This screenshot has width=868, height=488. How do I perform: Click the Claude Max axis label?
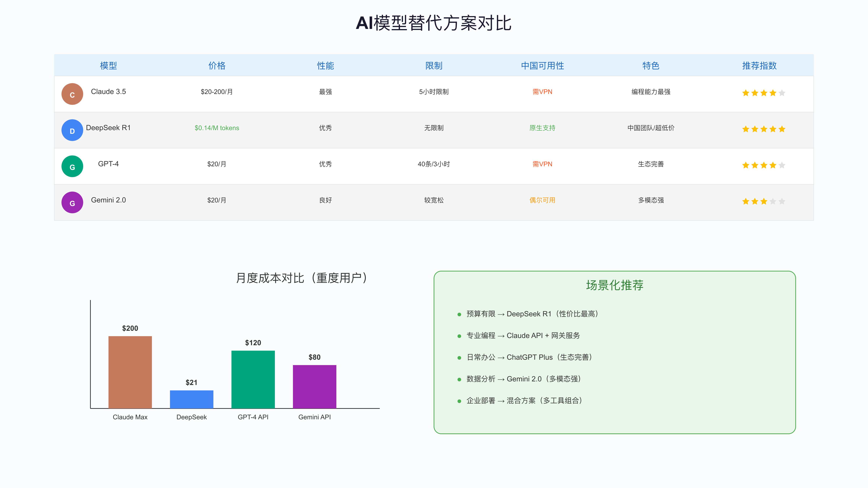(130, 417)
